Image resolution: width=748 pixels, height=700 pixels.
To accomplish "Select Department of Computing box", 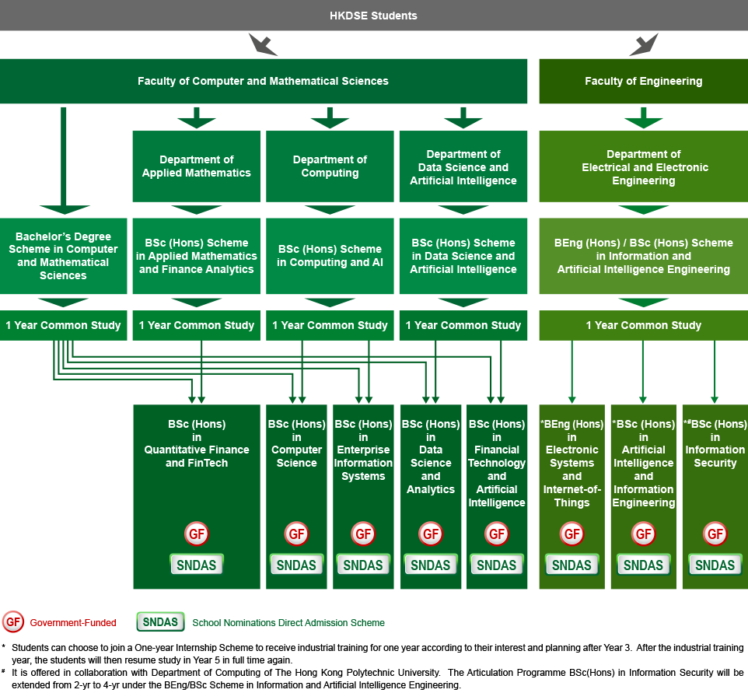I will coord(330,166).
